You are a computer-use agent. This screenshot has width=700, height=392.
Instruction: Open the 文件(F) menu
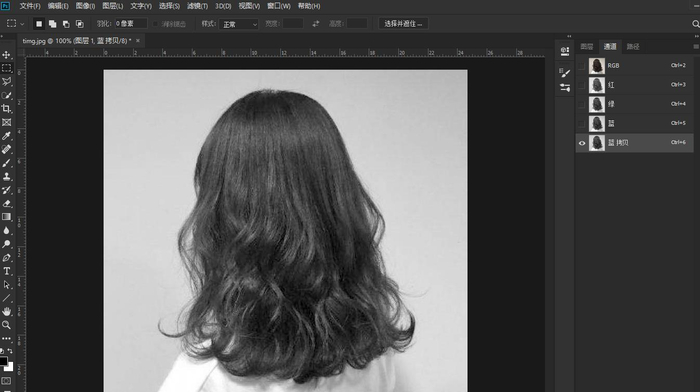pos(29,6)
